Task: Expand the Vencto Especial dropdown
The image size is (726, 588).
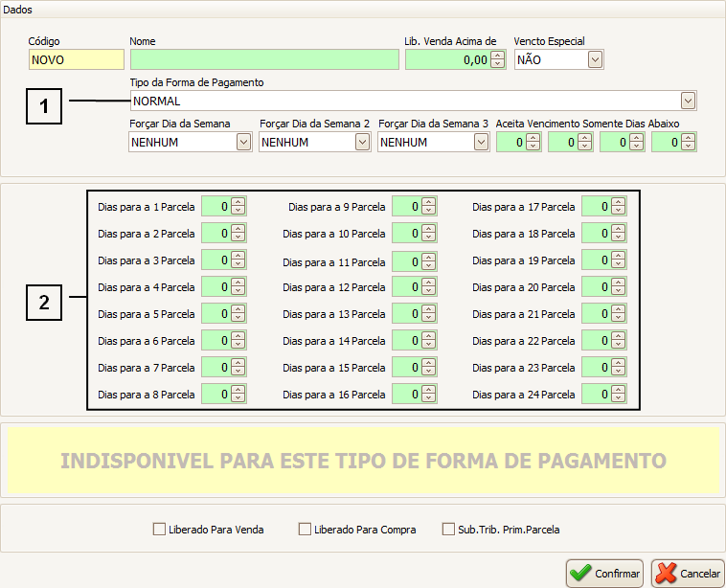Action: coord(595,59)
